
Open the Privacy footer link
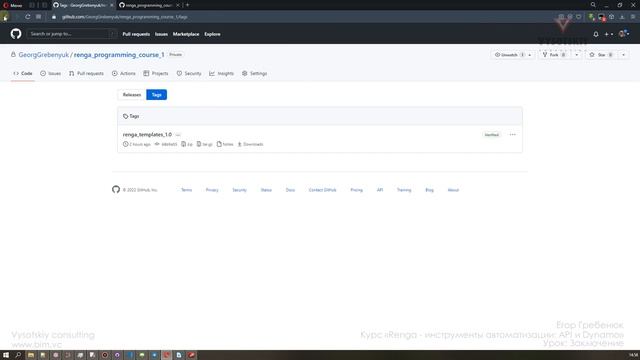[212, 190]
